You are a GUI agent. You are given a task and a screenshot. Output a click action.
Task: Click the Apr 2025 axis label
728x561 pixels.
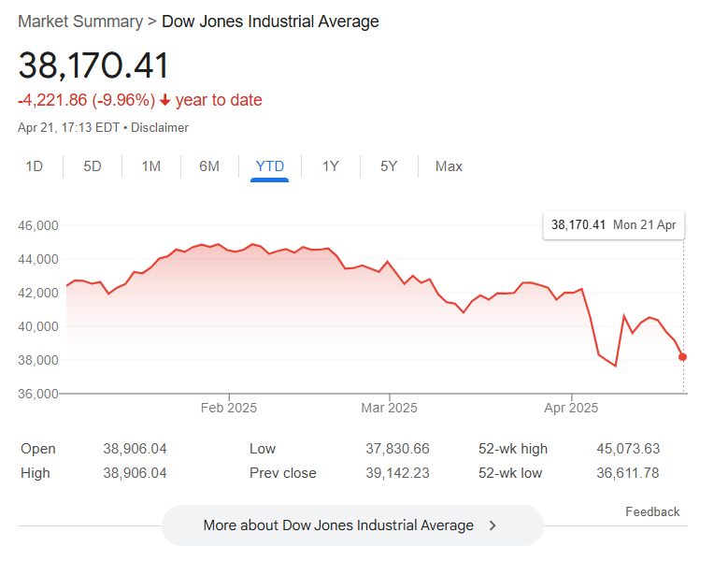pyautogui.click(x=571, y=408)
